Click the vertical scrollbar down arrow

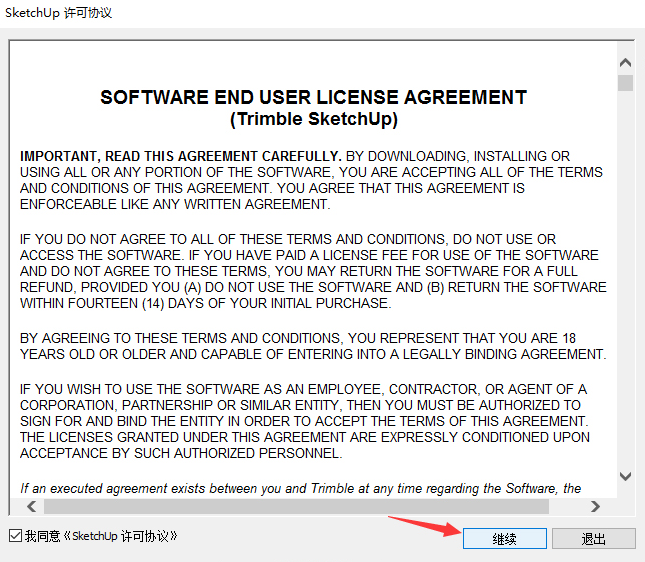tap(625, 477)
